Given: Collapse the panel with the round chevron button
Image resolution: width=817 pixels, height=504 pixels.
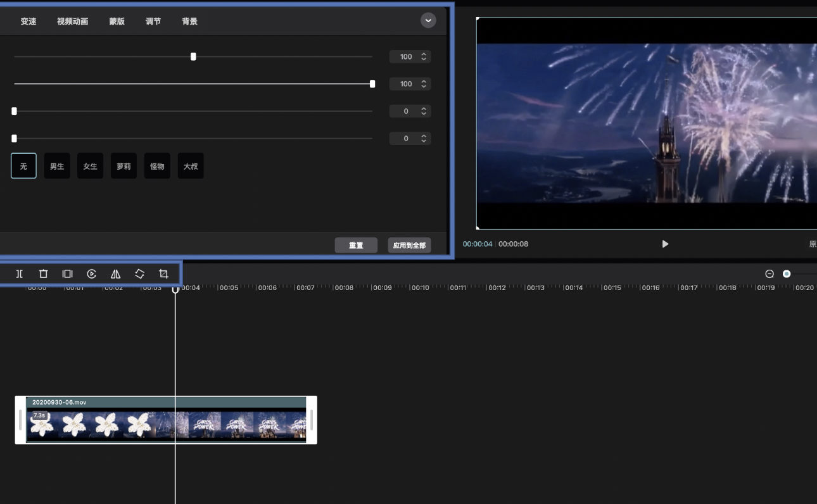Looking at the screenshot, I should (428, 20).
